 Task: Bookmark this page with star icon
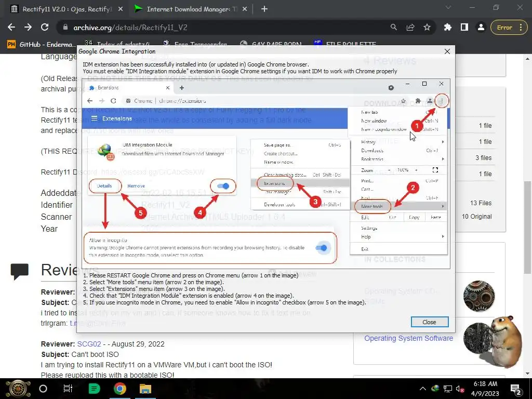[x=427, y=28]
